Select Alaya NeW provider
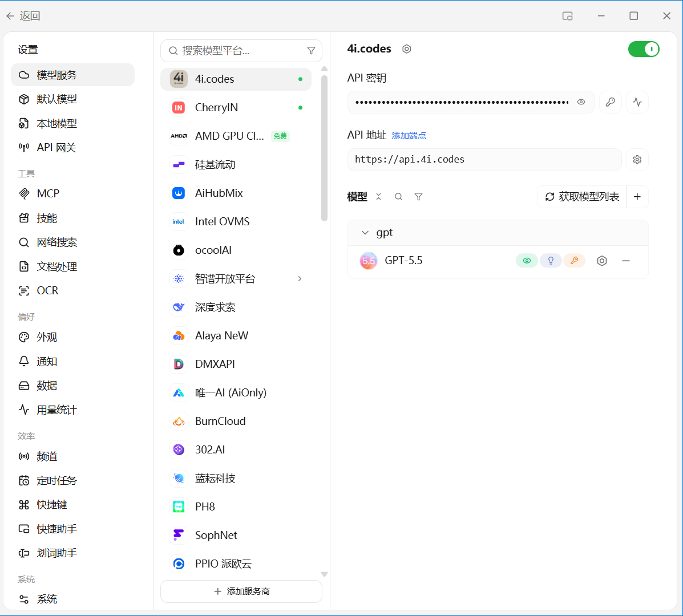Viewport: 683px width, 616px height. pyautogui.click(x=236, y=335)
